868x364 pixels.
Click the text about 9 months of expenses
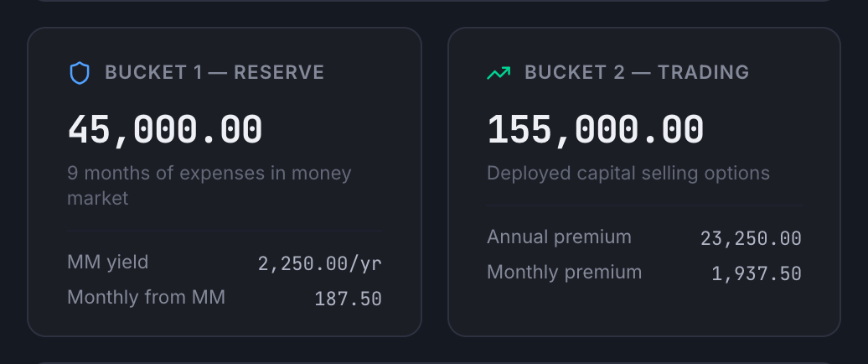click(x=209, y=185)
